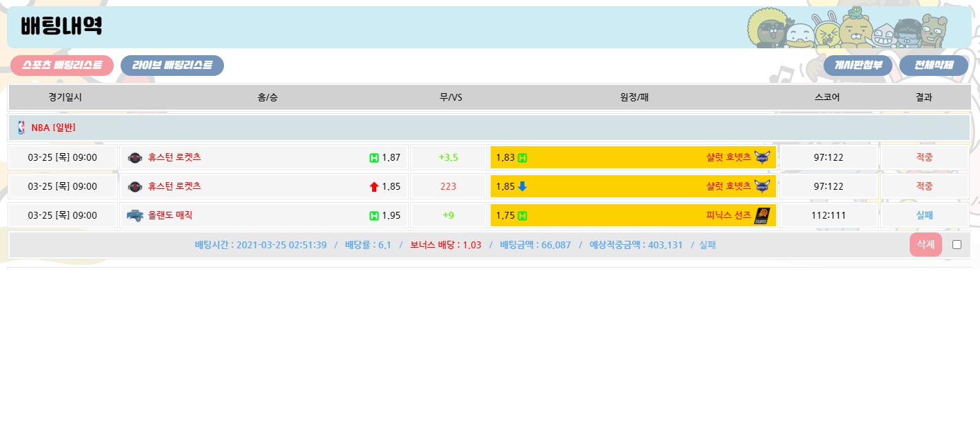Click the red up arrow beside 1.85

pyautogui.click(x=374, y=186)
